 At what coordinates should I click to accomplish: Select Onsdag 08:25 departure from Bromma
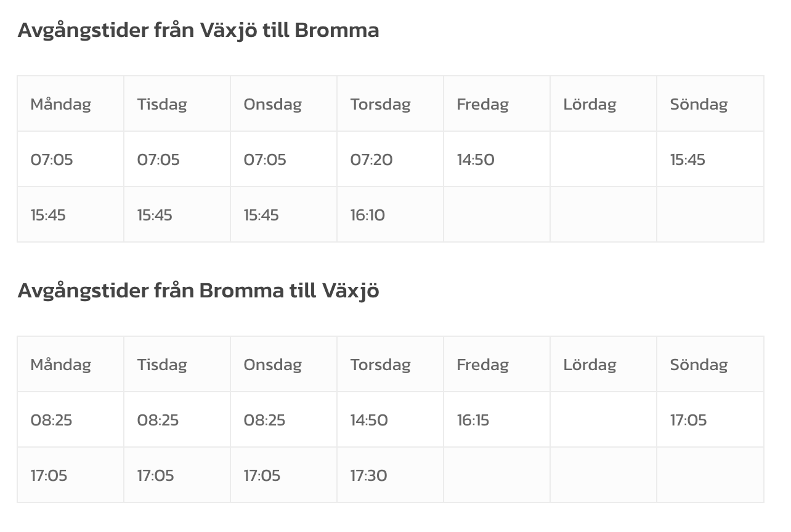[264, 421]
